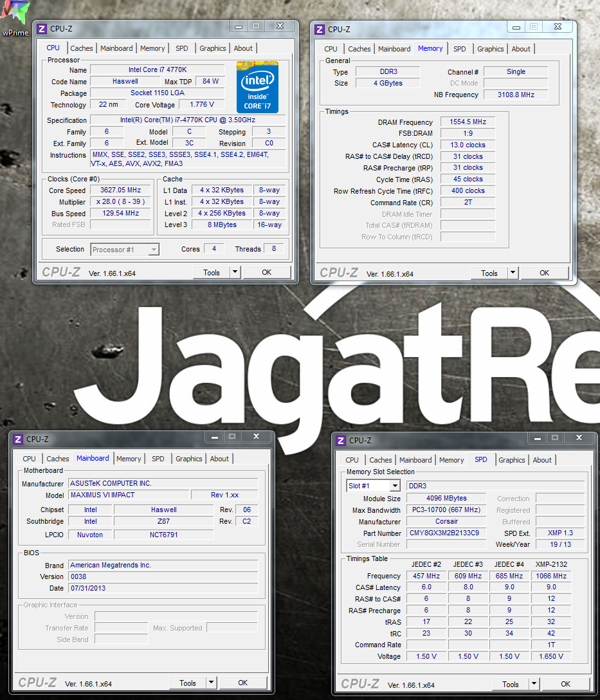Click the DRAM Frequency 1554.5 MHz field
Screen dimensions: 600x700
[x=467, y=122]
